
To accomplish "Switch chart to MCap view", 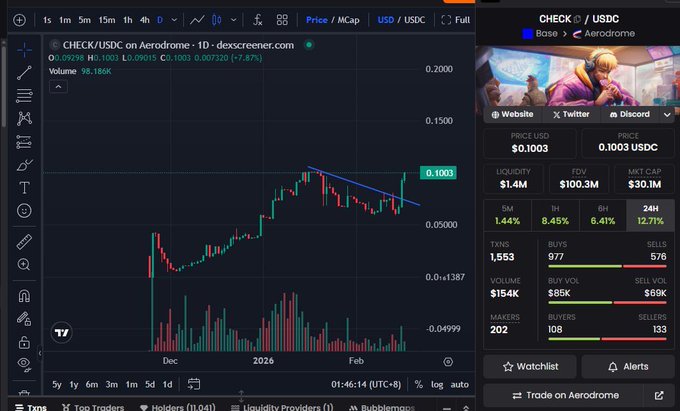I will click(x=348, y=20).
